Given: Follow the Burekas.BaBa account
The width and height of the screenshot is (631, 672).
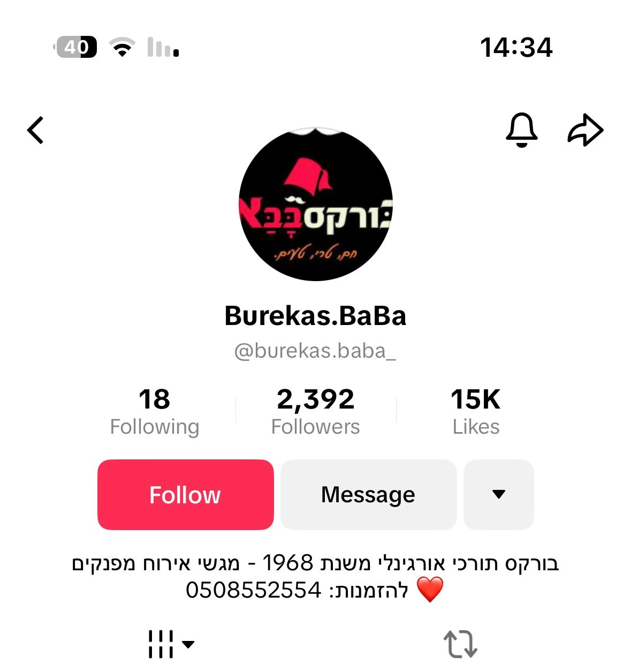Looking at the screenshot, I should click(x=185, y=495).
